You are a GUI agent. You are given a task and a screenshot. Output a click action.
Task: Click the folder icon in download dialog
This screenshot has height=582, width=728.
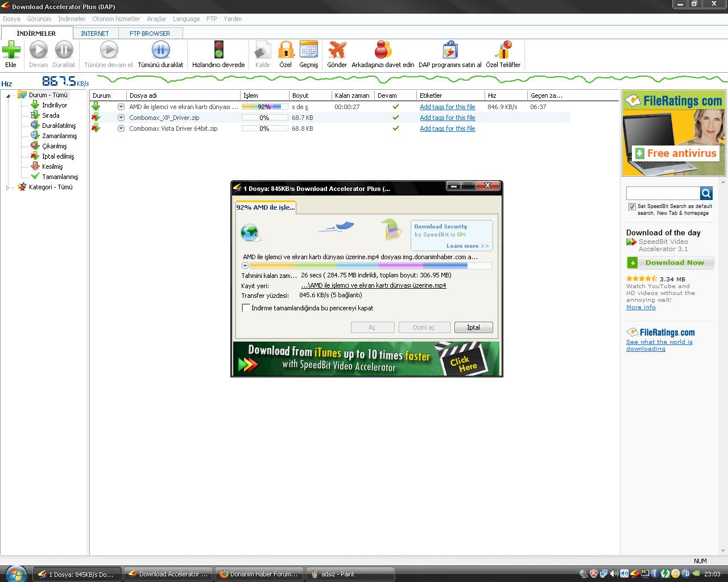coord(391,230)
